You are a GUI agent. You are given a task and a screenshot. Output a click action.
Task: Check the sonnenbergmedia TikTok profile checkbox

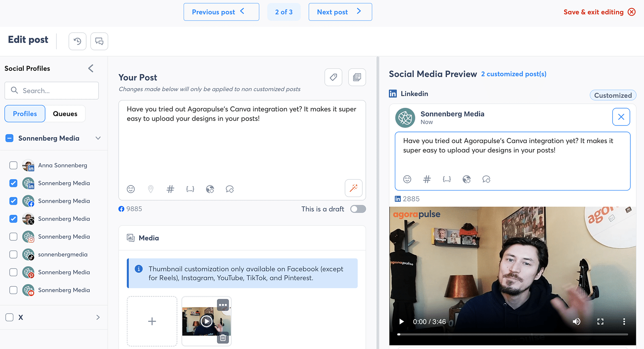click(13, 255)
